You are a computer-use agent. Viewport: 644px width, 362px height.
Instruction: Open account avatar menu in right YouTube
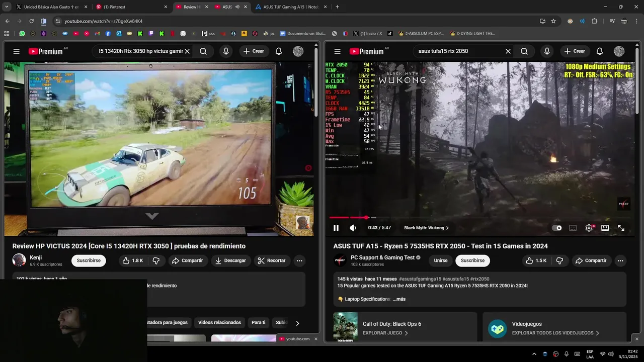point(619,51)
